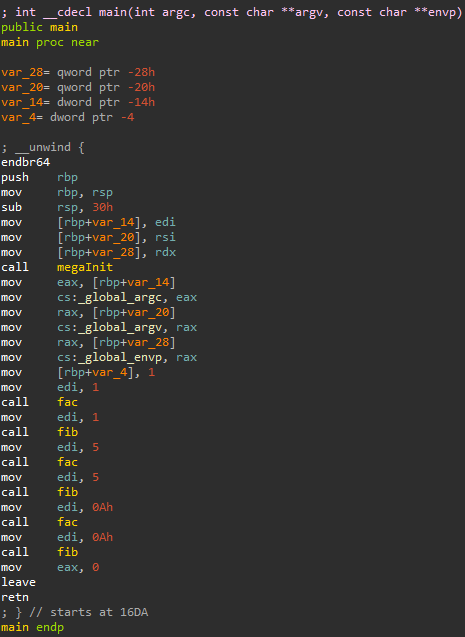Click the 'main endp' line
The height and width of the screenshot is (637, 465).
pos(32,627)
